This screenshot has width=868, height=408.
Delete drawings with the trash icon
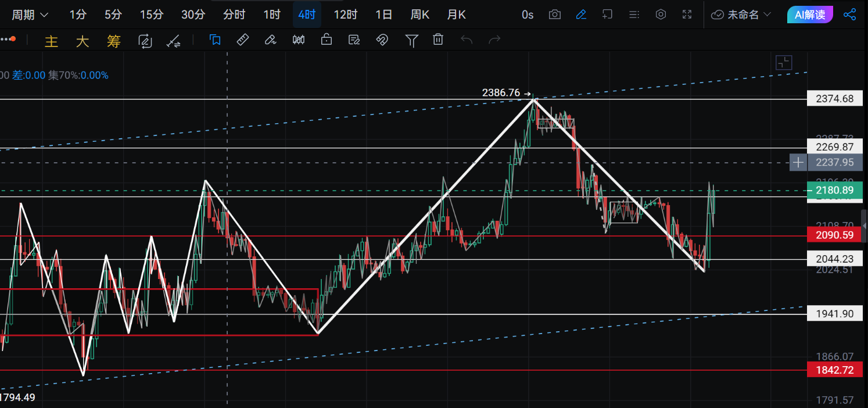pyautogui.click(x=438, y=40)
